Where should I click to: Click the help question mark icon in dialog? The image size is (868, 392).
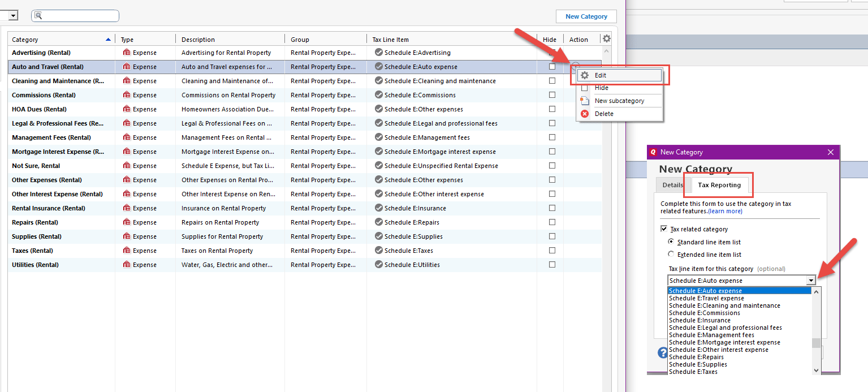pos(662,353)
